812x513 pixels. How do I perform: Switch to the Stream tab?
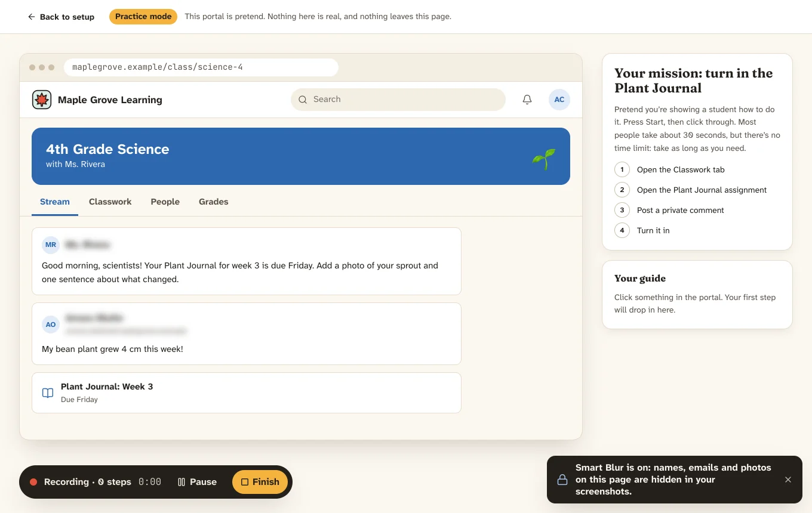[55, 202]
